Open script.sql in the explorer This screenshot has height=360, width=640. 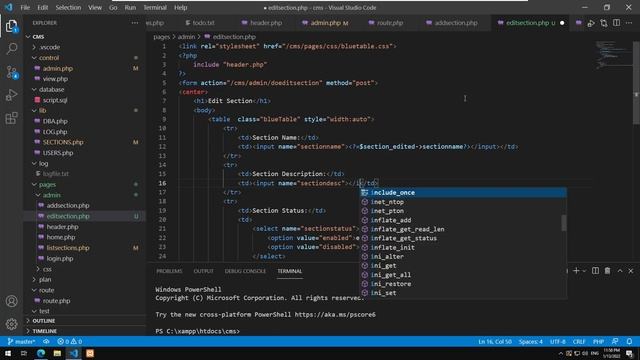pos(55,100)
